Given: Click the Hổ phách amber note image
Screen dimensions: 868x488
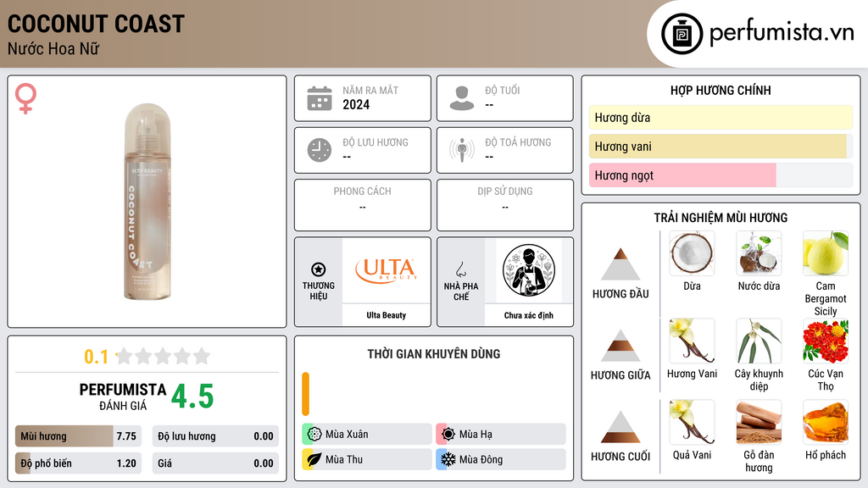Looking at the screenshot, I should coord(825,422).
